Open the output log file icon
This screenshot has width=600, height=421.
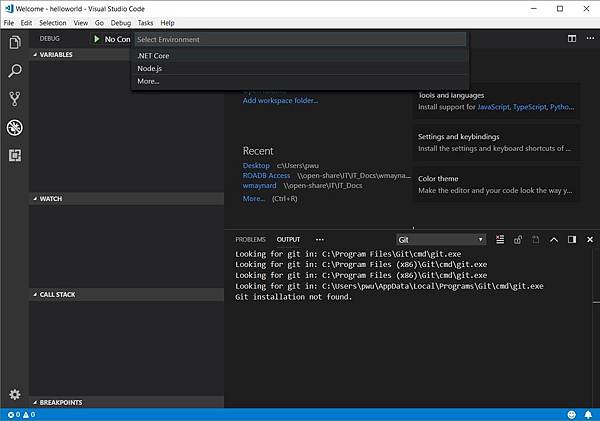(536, 240)
